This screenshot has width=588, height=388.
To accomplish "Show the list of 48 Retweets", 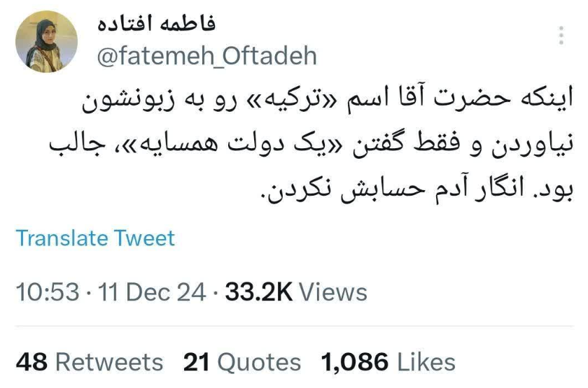I will [x=90, y=362].
